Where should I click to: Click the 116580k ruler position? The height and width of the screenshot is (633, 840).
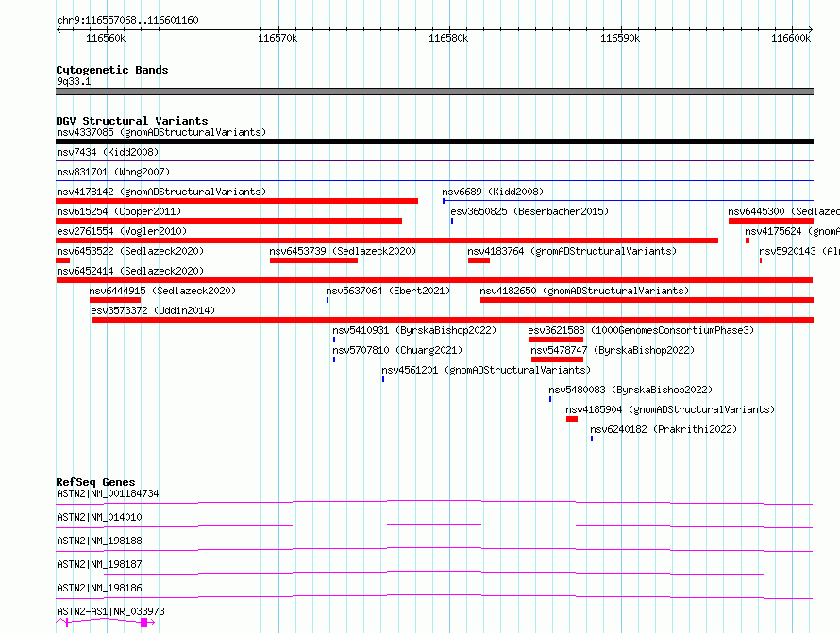pyautogui.click(x=448, y=38)
